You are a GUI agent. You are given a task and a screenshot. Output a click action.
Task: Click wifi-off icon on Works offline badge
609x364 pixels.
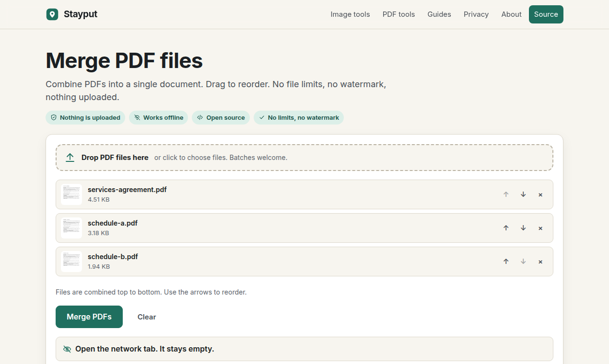(137, 117)
